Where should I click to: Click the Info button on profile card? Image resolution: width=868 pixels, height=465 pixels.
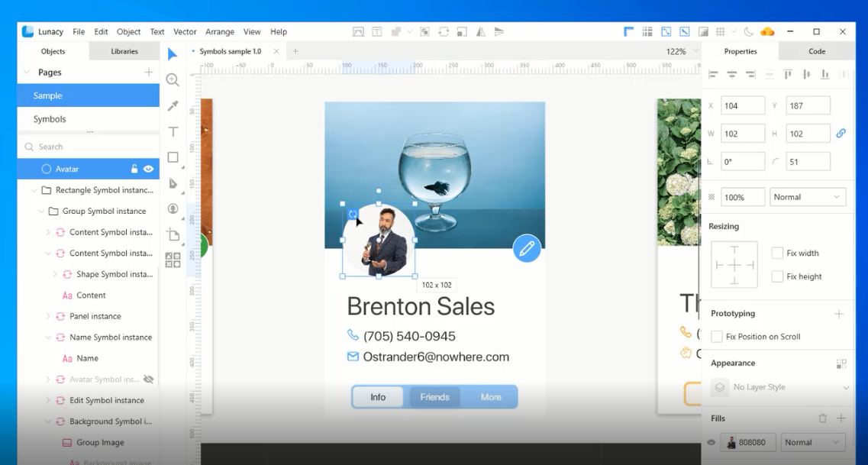(378, 397)
